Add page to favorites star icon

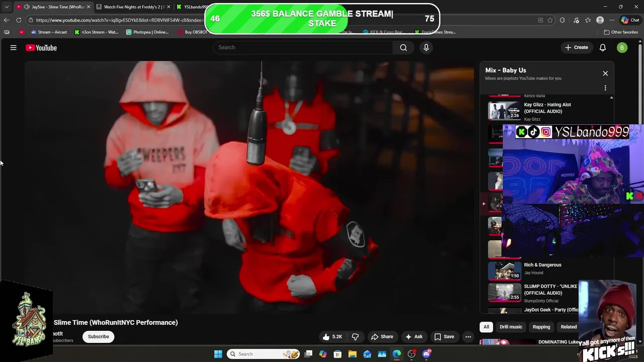click(550, 20)
